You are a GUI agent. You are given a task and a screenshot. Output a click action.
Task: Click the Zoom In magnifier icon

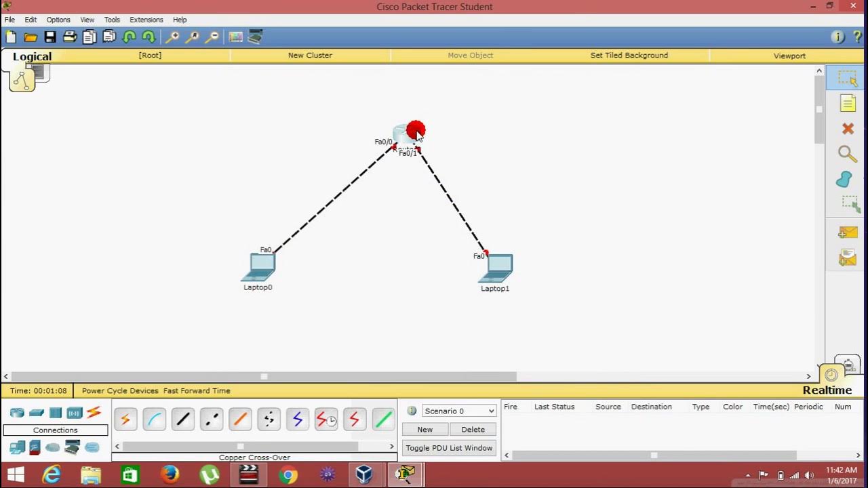[x=173, y=37]
